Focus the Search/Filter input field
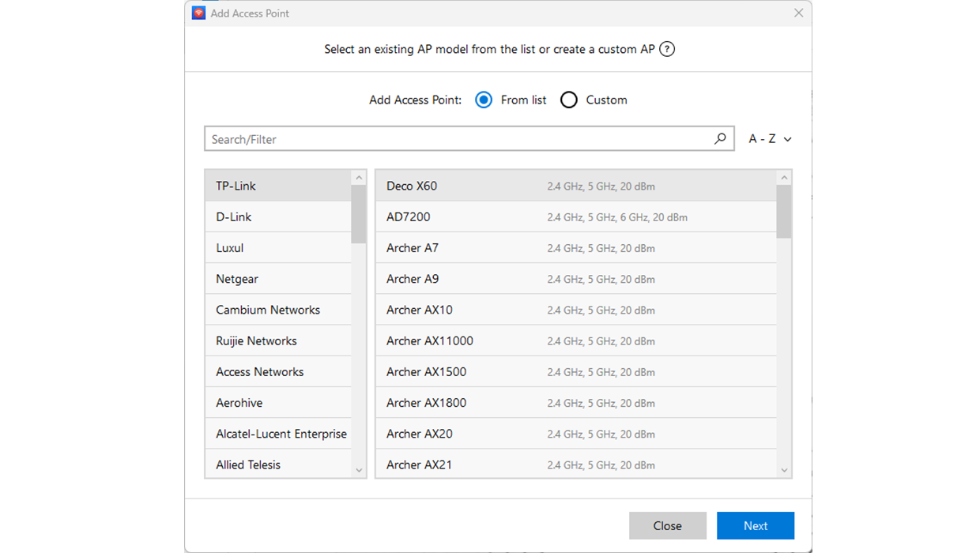This screenshot has width=980, height=553. [x=458, y=139]
